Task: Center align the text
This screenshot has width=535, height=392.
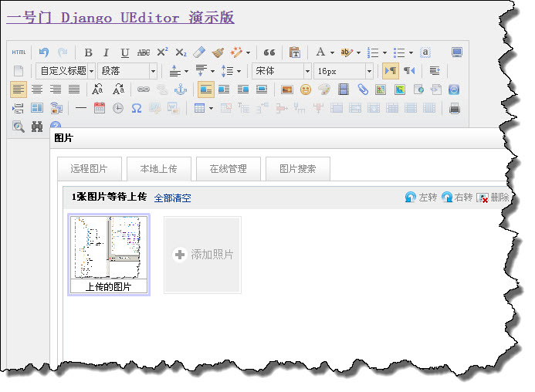Action: click(x=37, y=90)
